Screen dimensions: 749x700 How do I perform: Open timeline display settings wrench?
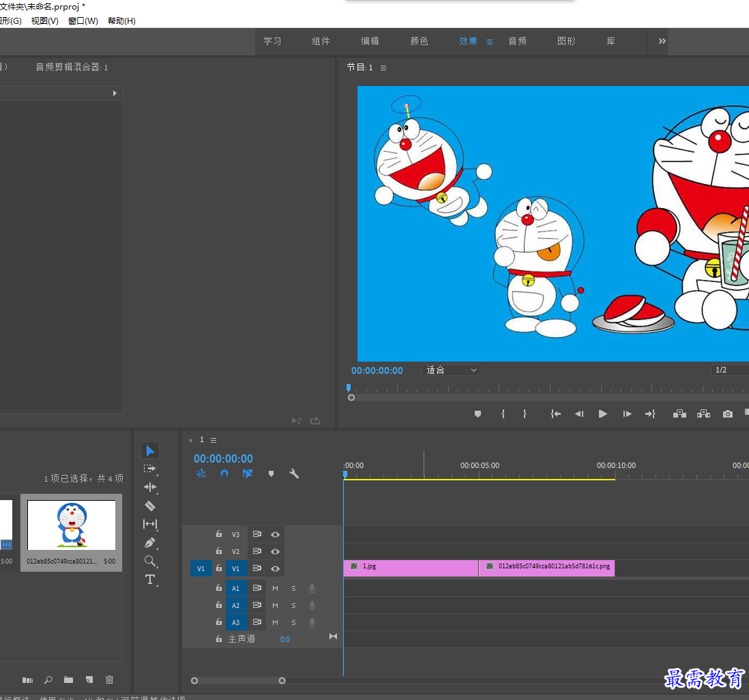pyautogui.click(x=294, y=473)
